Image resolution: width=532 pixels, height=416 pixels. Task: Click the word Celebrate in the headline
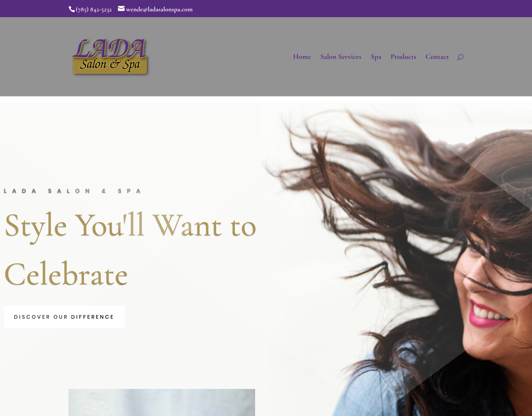[66, 273]
